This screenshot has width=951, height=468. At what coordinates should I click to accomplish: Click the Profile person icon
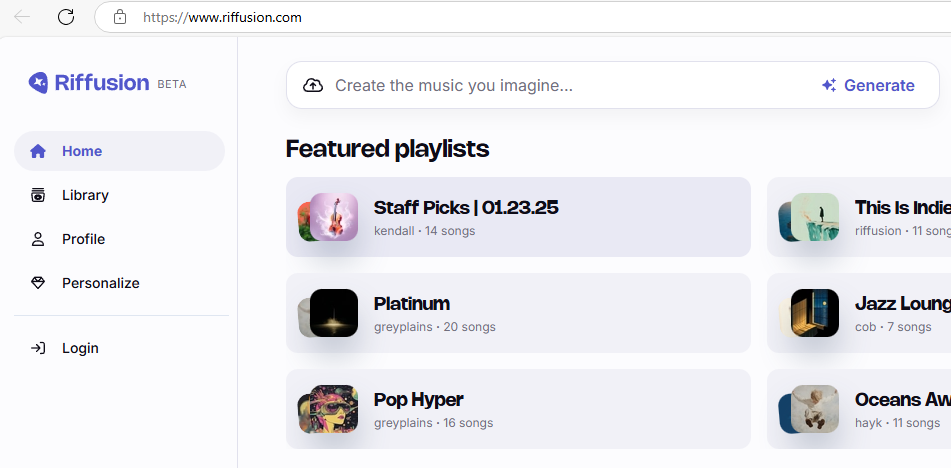[38, 239]
